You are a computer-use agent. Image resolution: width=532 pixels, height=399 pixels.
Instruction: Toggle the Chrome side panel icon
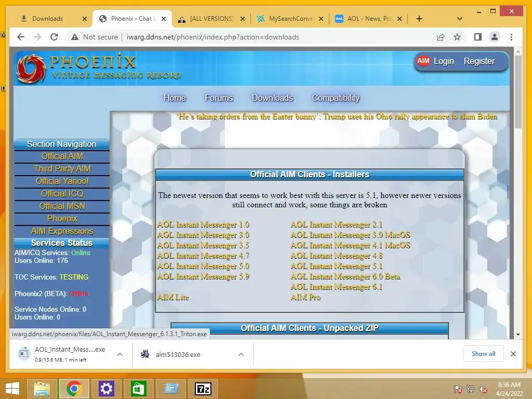point(478,37)
